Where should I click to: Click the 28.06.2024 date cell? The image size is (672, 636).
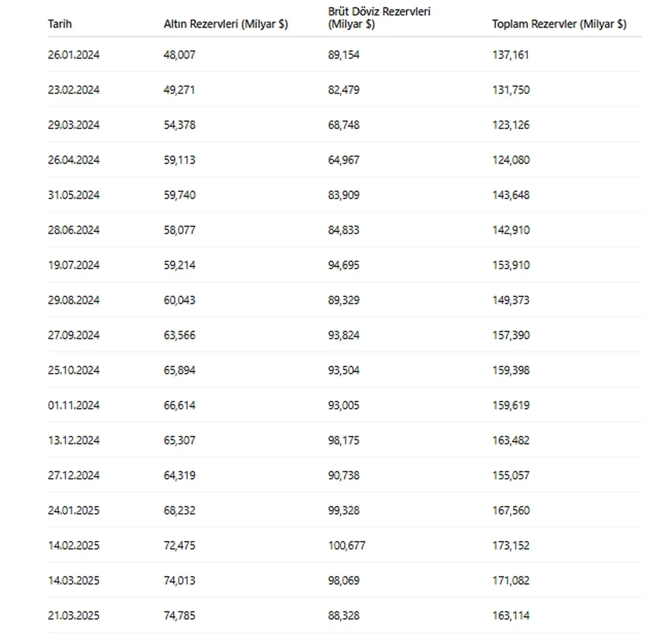click(73, 230)
